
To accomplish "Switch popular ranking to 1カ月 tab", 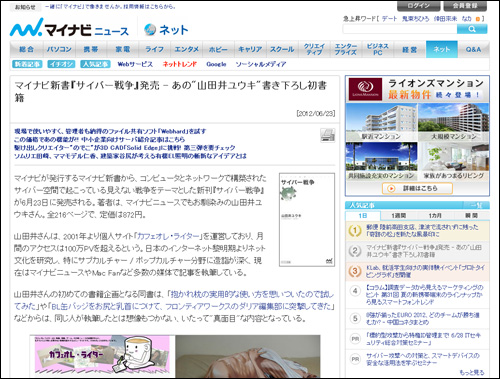I will point(435,216).
